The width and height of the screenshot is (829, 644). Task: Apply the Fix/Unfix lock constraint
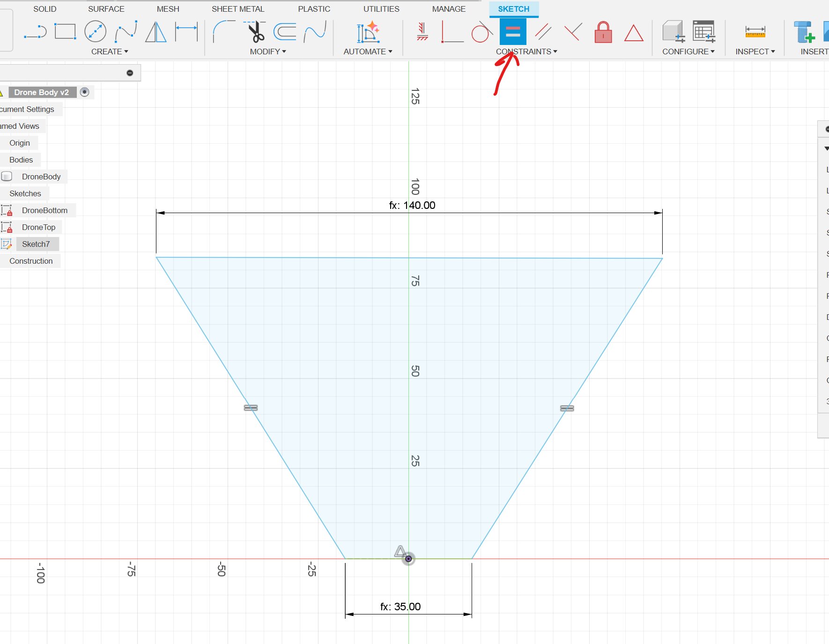pyautogui.click(x=603, y=32)
